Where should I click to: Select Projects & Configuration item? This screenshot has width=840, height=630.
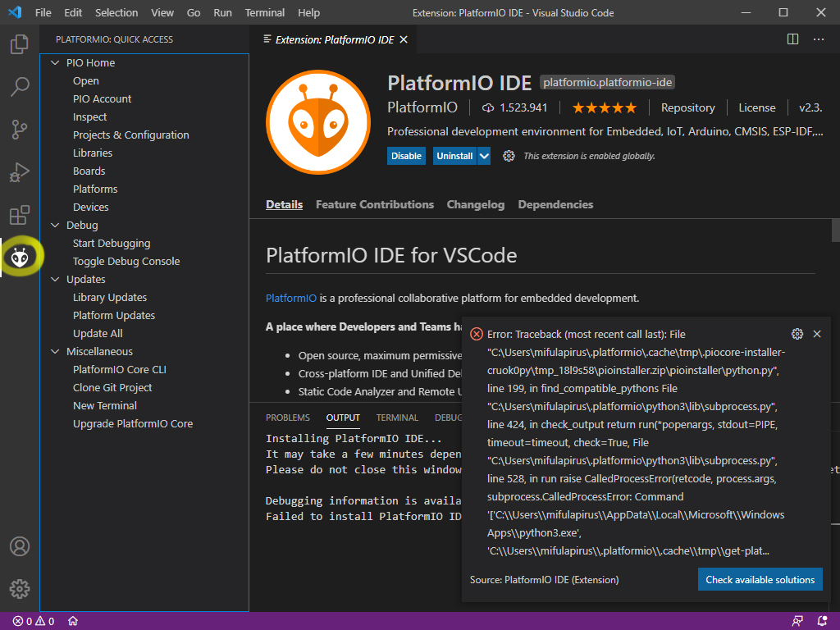(130, 135)
